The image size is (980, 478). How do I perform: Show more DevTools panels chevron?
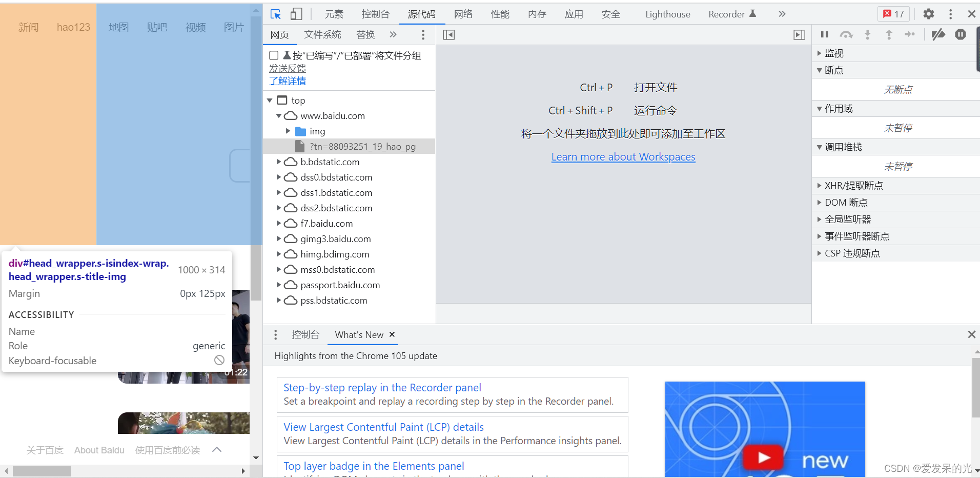coord(782,14)
